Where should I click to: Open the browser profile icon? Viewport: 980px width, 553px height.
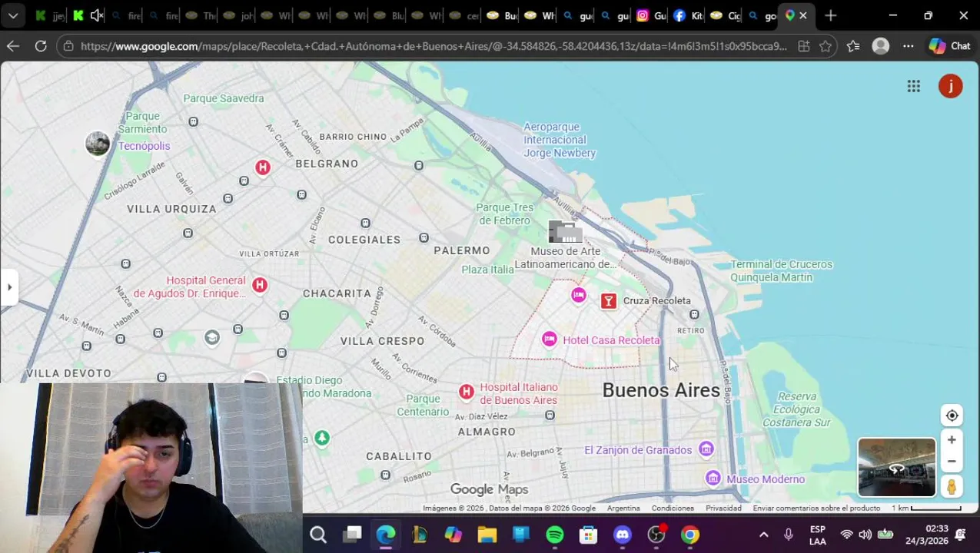coord(881,46)
